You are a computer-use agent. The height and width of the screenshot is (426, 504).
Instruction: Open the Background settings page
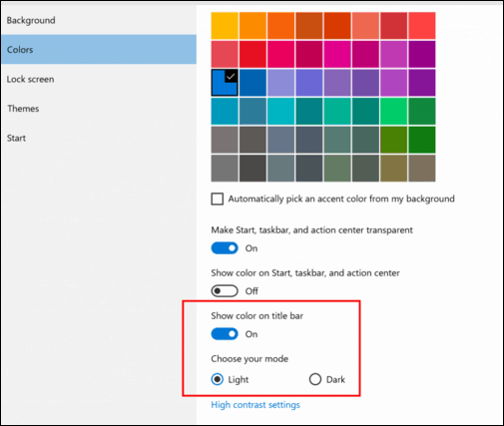[31, 20]
